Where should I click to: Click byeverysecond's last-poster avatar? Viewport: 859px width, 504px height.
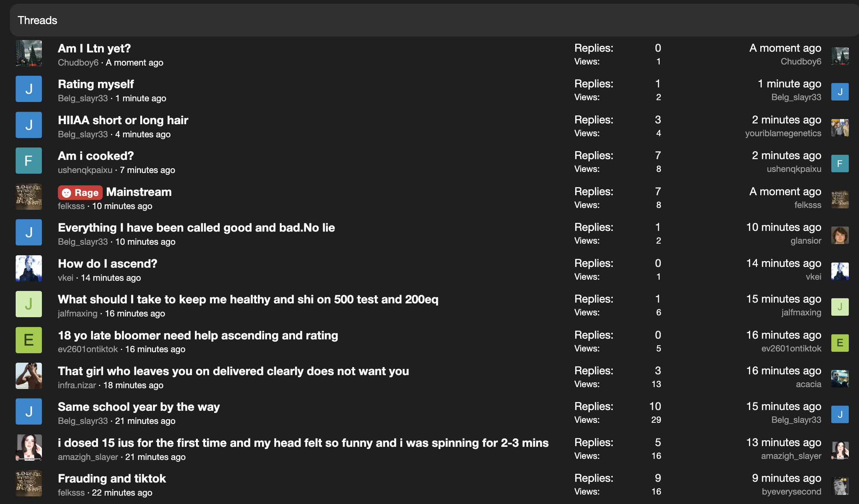[840, 486]
